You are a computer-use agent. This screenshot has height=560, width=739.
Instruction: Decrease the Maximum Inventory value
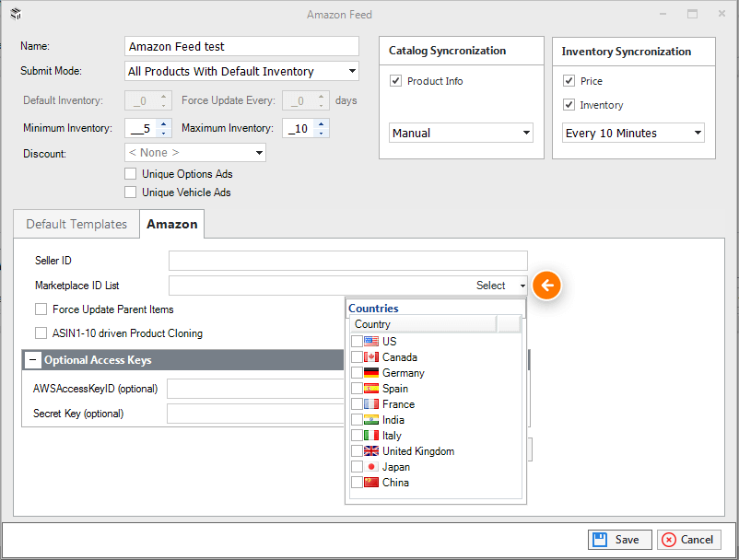[321, 134]
